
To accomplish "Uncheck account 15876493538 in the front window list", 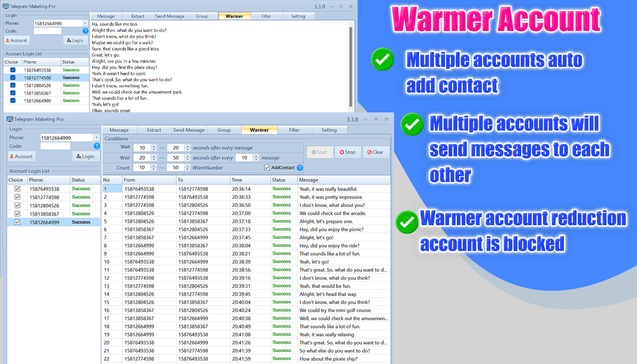I will [17, 189].
